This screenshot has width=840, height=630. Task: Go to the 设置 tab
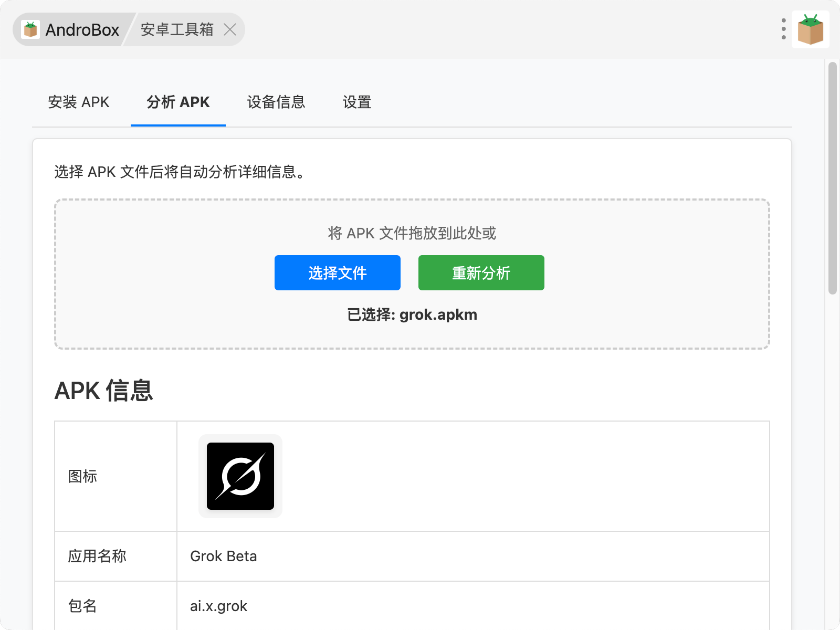click(x=357, y=102)
